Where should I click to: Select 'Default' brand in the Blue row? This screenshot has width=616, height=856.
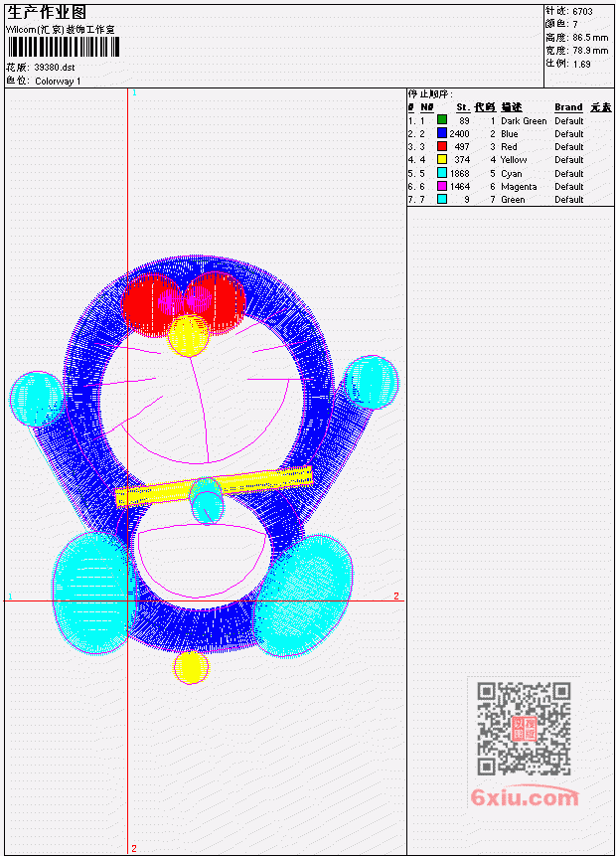[x=568, y=134]
